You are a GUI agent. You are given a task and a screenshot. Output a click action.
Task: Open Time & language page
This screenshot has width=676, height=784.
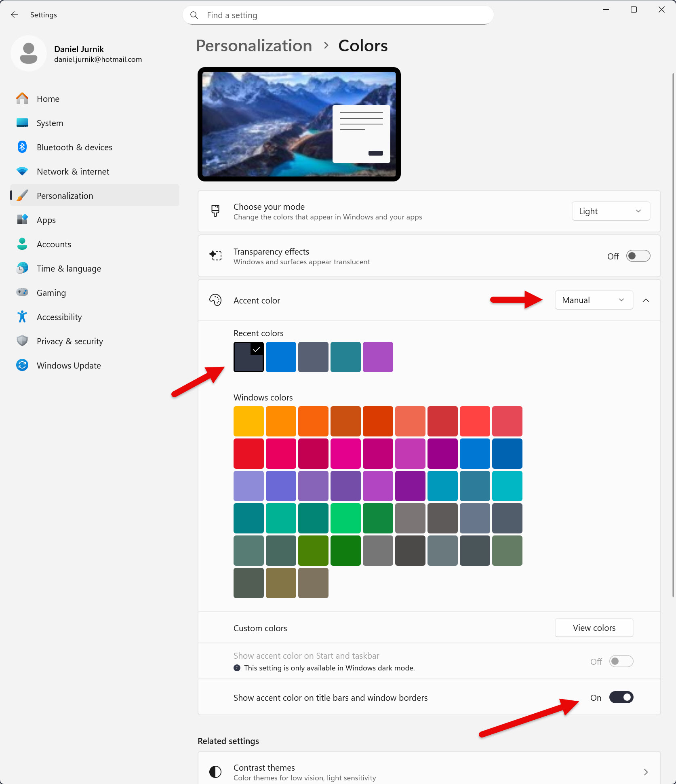point(94,268)
